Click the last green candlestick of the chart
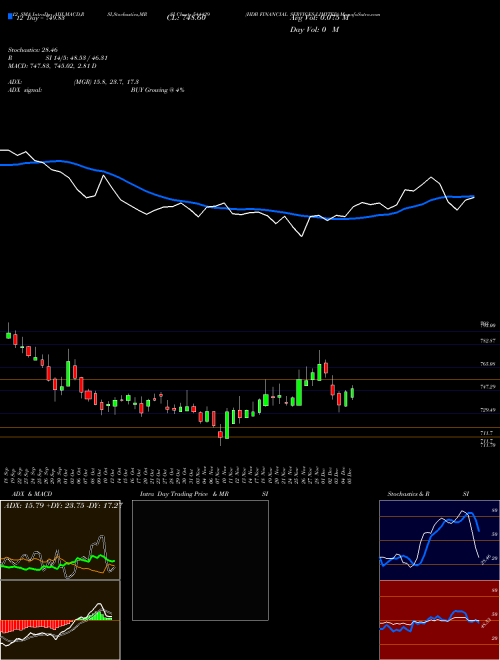 [352, 392]
